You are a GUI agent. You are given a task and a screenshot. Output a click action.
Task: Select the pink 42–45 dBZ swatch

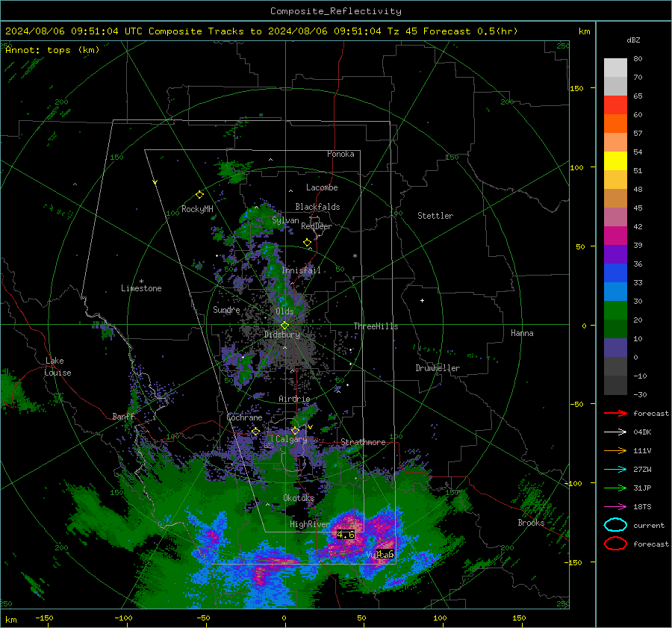[x=615, y=217]
